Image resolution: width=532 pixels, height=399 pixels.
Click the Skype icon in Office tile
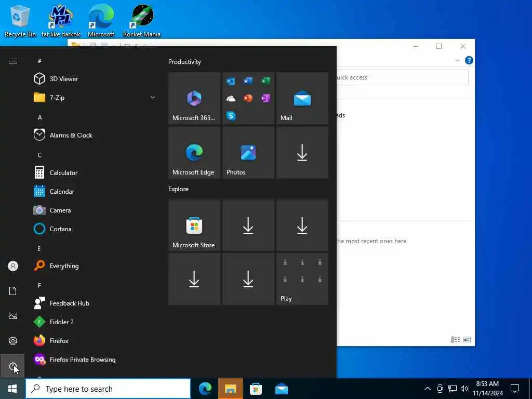pyautogui.click(x=231, y=116)
